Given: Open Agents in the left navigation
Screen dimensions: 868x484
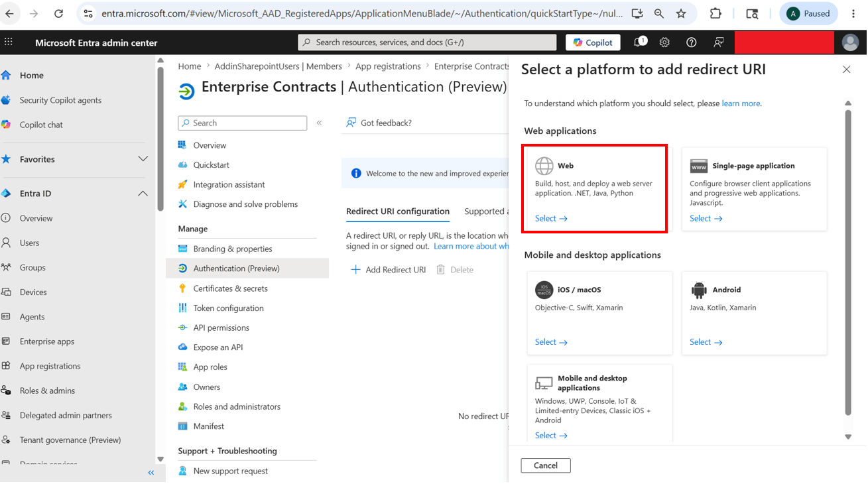Looking at the screenshot, I should (x=32, y=317).
